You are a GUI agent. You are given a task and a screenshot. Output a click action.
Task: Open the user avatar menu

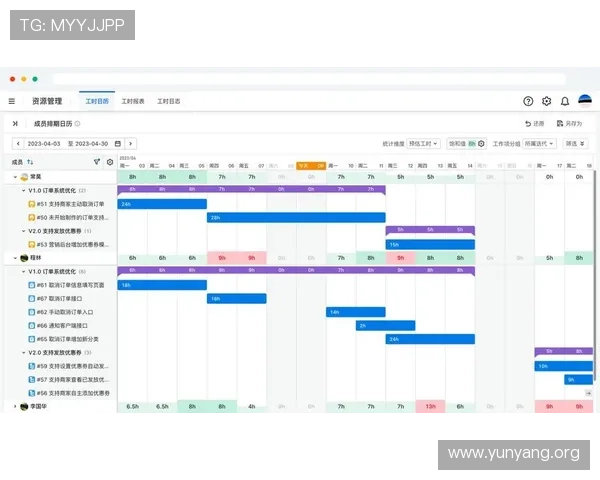[585, 101]
